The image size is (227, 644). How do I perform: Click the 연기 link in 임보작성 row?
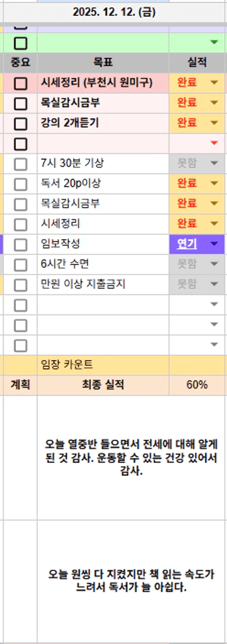tap(187, 244)
